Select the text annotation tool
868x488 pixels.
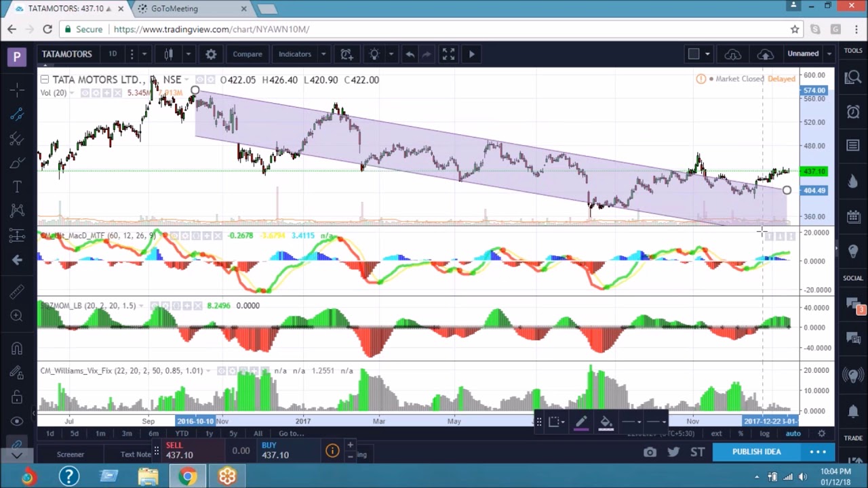click(17, 187)
